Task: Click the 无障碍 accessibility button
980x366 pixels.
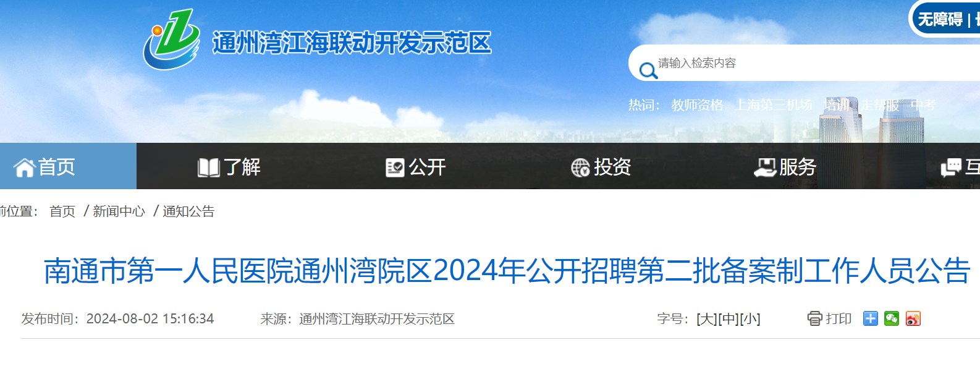Action: tap(940, 19)
